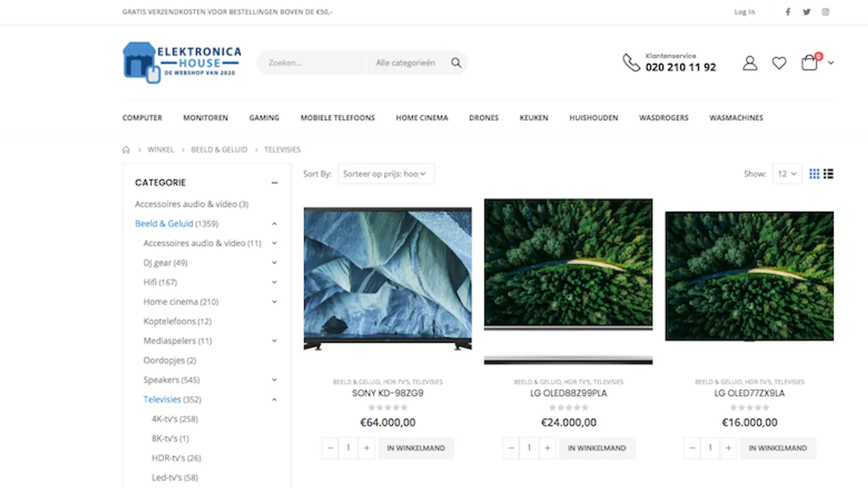Add Sony KD-98ZG9 to winkelmand
Screen dimensions: 868x488
click(416, 448)
